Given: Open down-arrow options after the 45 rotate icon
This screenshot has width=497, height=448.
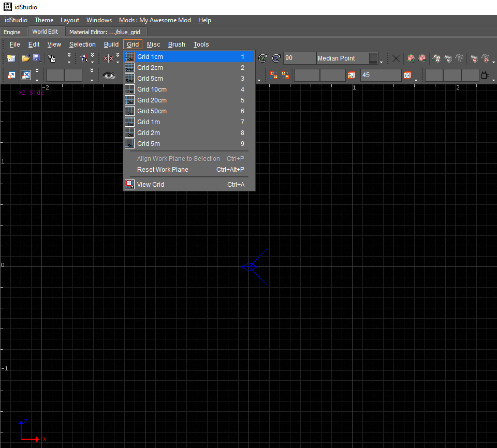Looking at the screenshot, I should click(416, 80).
